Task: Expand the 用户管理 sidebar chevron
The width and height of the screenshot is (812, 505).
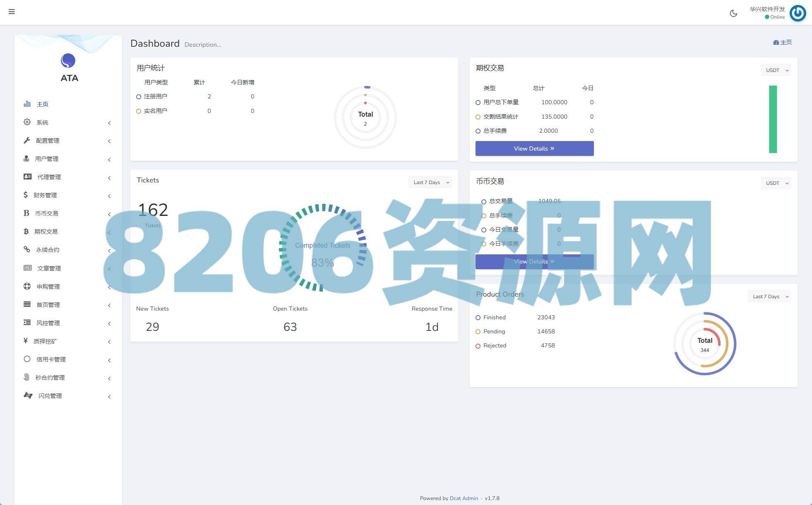Action: (x=109, y=160)
